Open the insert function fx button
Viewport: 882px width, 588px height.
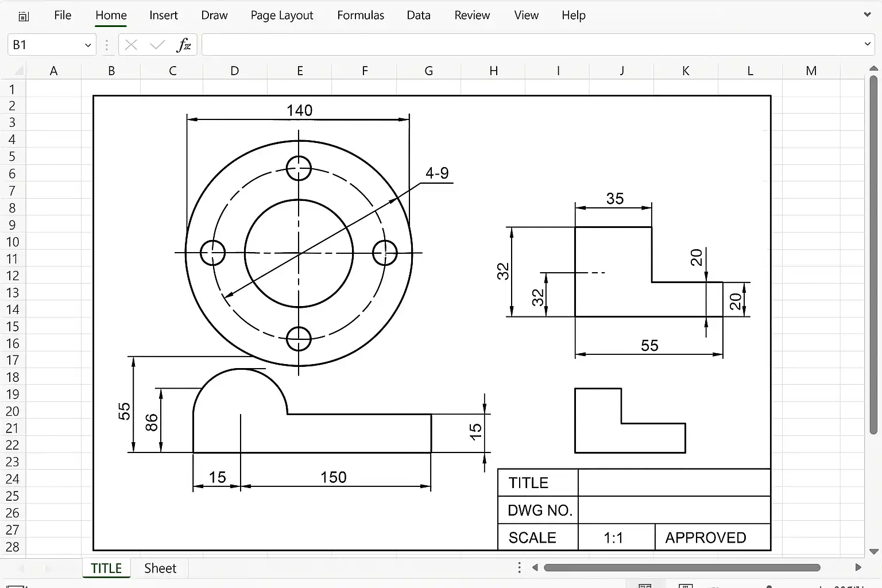(184, 45)
